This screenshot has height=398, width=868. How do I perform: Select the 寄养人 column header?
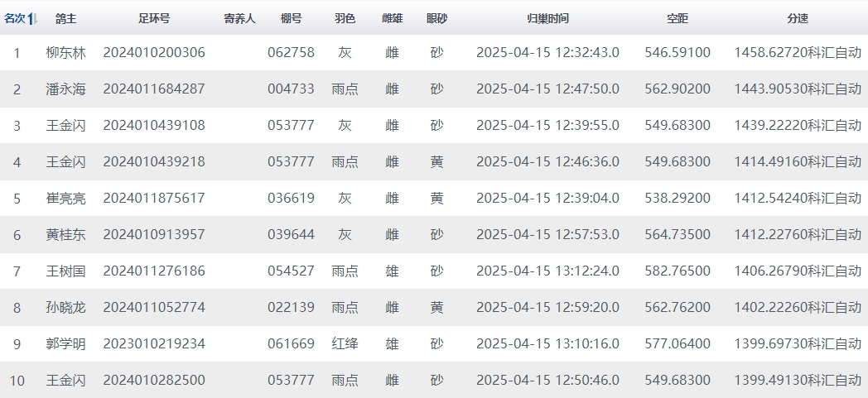[x=240, y=18]
